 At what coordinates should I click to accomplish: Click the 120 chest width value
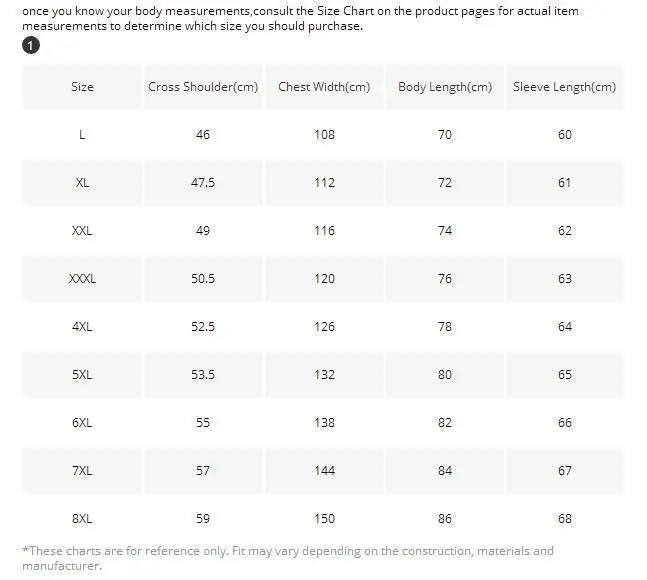point(324,279)
